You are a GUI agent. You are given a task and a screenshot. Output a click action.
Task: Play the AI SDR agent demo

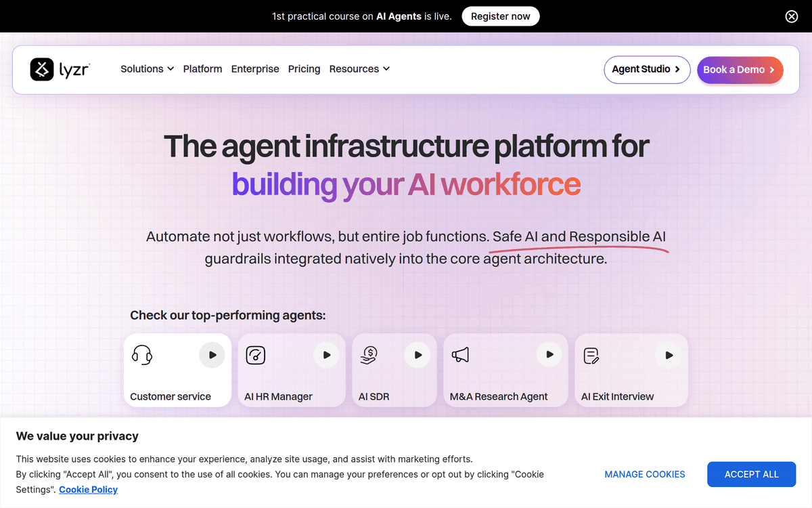418,355
